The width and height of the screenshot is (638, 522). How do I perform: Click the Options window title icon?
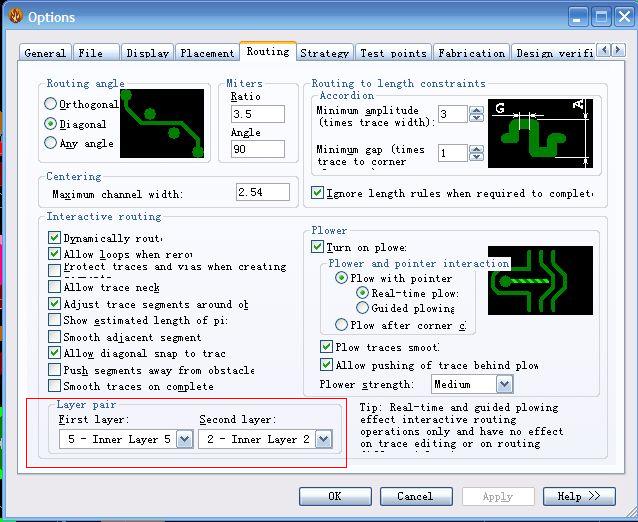click(15, 16)
